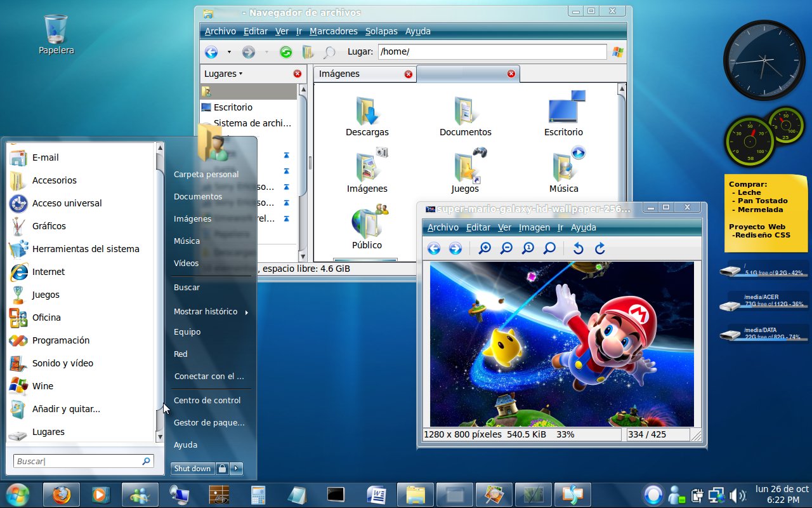
Task: Rotate the image counterclockwise
Action: coord(578,248)
